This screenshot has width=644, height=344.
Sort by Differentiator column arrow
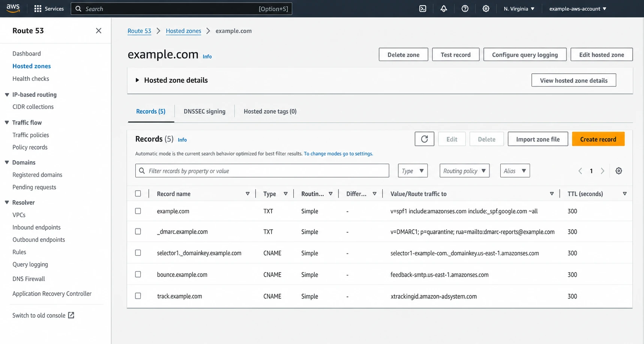click(x=374, y=194)
